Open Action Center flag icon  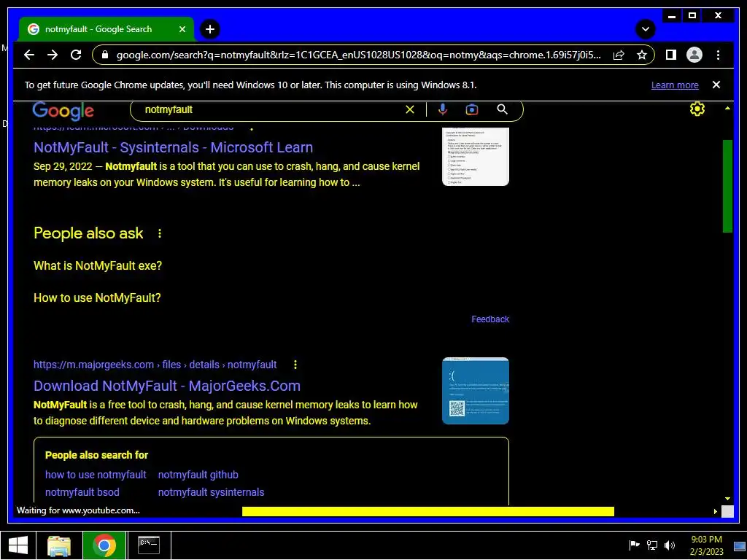click(x=634, y=545)
